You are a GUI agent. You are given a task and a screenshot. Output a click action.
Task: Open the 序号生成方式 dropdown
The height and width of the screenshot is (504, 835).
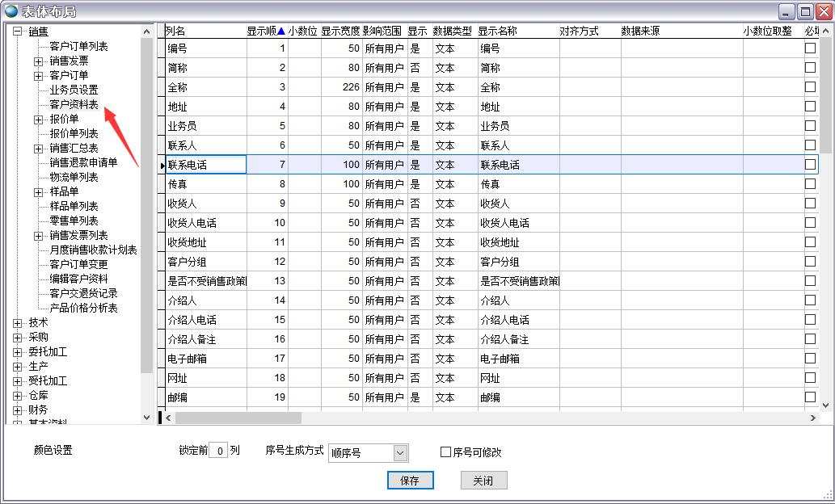tap(400, 453)
